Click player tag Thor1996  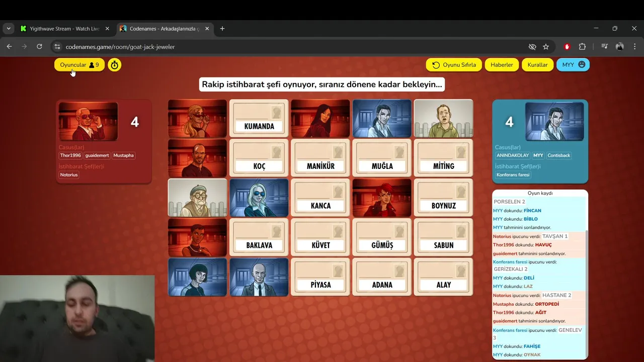pyautogui.click(x=70, y=155)
